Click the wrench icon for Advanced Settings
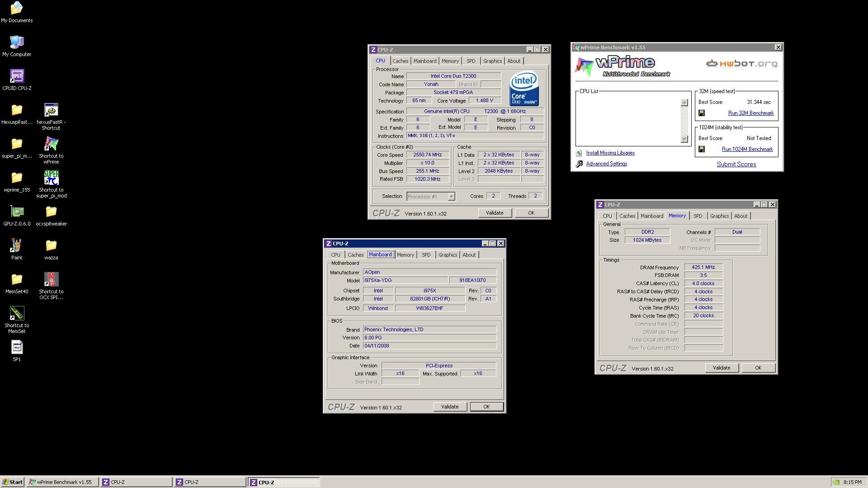The image size is (868, 488). click(x=579, y=164)
